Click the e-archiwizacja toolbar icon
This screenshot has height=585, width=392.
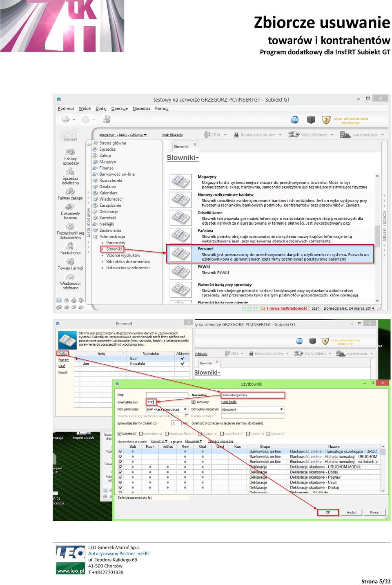click(x=345, y=135)
